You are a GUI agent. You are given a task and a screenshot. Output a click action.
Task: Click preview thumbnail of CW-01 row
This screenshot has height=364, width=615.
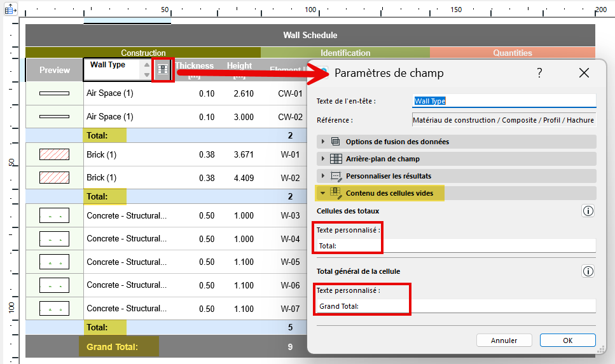55,93
